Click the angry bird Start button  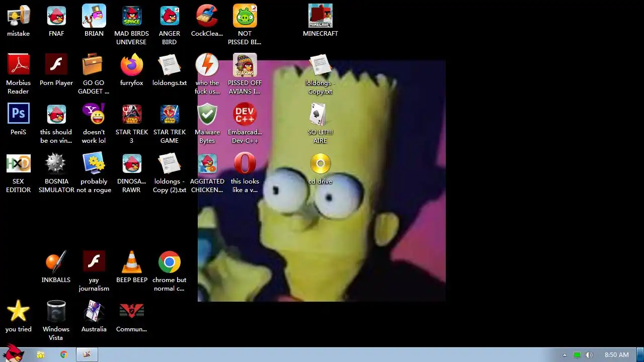point(14,353)
